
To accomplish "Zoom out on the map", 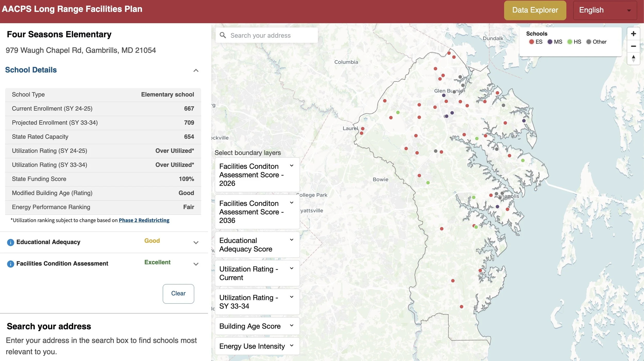I will (x=633, y=46).
